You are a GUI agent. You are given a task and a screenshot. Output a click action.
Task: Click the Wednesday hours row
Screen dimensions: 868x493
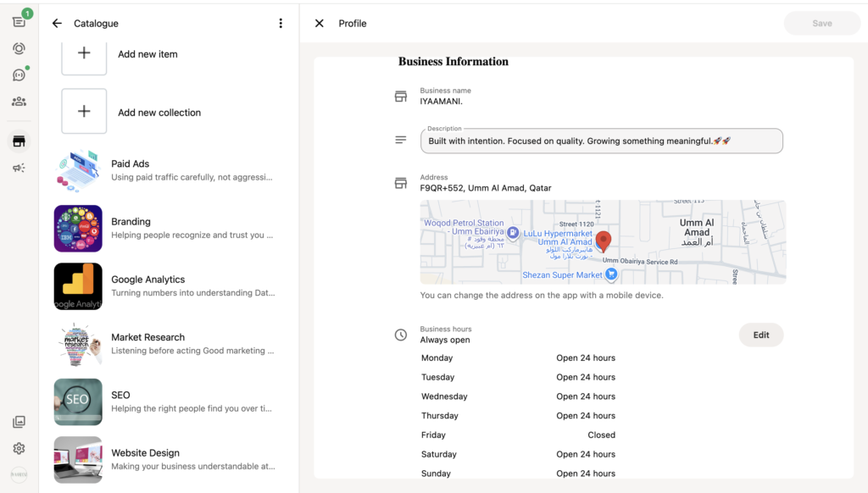tap(518, 396)
